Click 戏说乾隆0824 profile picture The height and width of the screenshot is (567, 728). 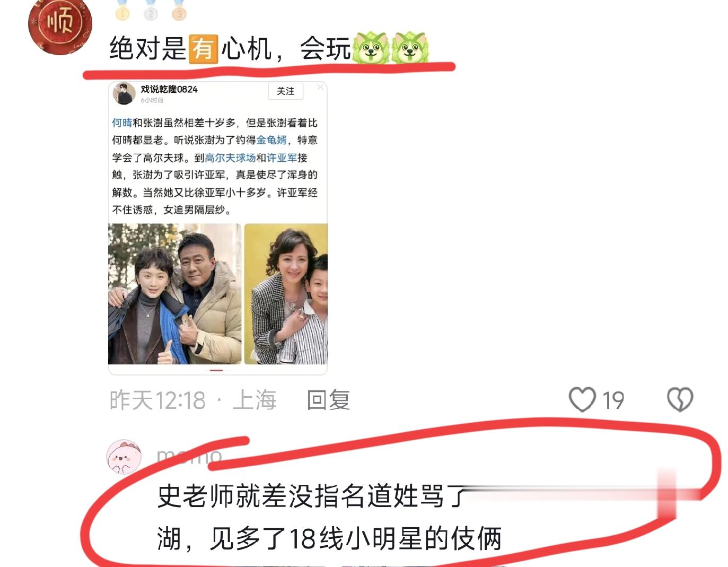click(x=124, y=93)
